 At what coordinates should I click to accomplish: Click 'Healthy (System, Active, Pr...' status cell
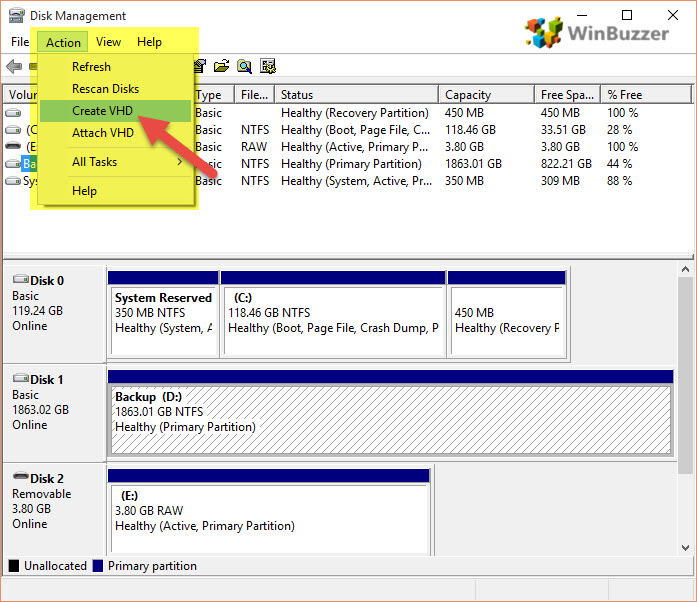point(356,181)
